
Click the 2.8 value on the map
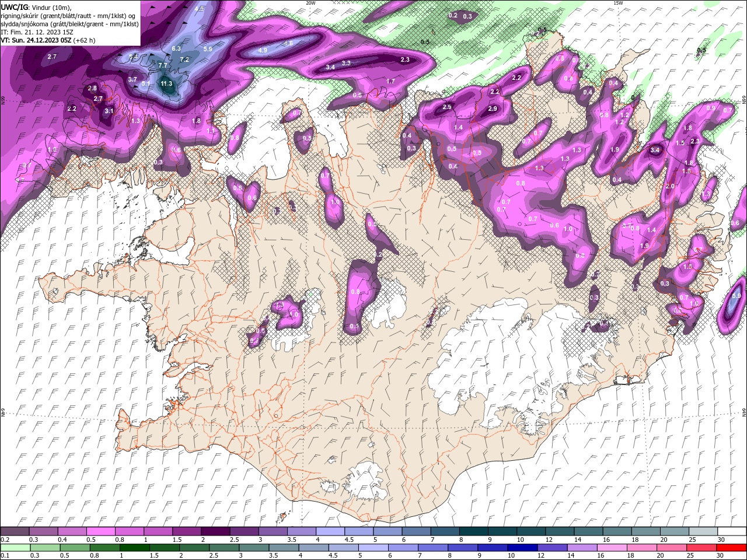pyautogui.click(x=92, y=88)
